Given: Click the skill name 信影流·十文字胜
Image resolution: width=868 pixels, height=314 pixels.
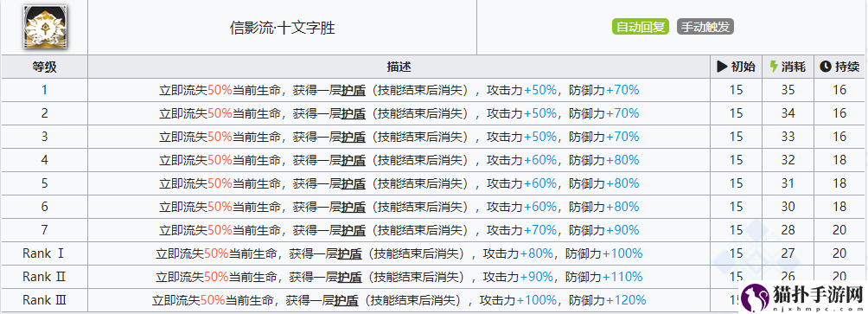Looking at the screenshot, I should [x=283, y=28].
